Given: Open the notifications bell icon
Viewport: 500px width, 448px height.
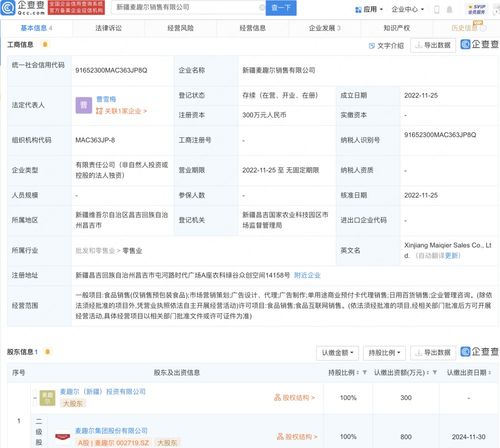Looking at the screenshot, I should coord(449,9).
